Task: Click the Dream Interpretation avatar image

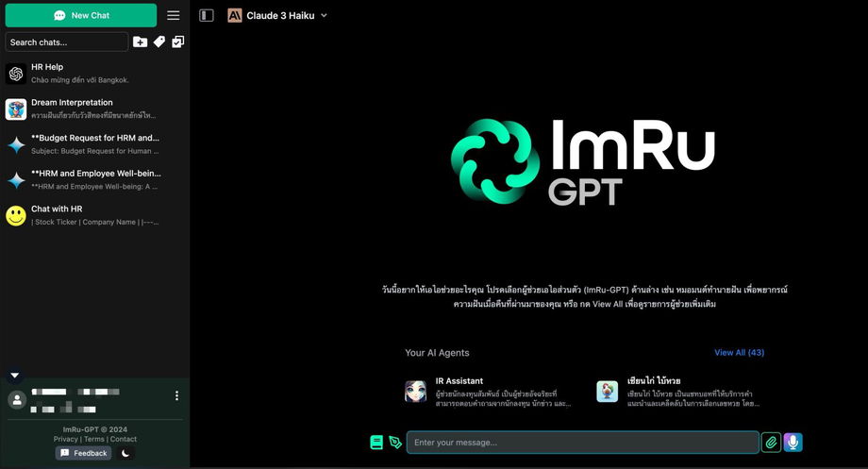Action: (x=16, y=109)
